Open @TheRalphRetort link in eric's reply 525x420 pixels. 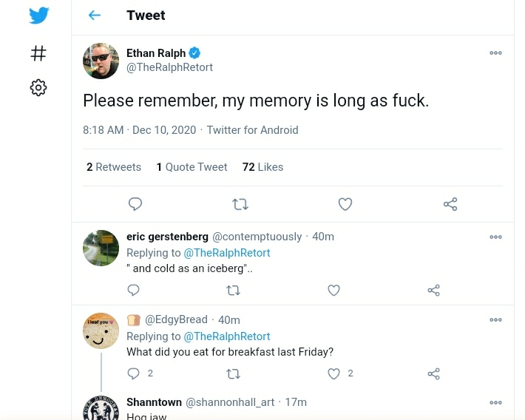226,253
